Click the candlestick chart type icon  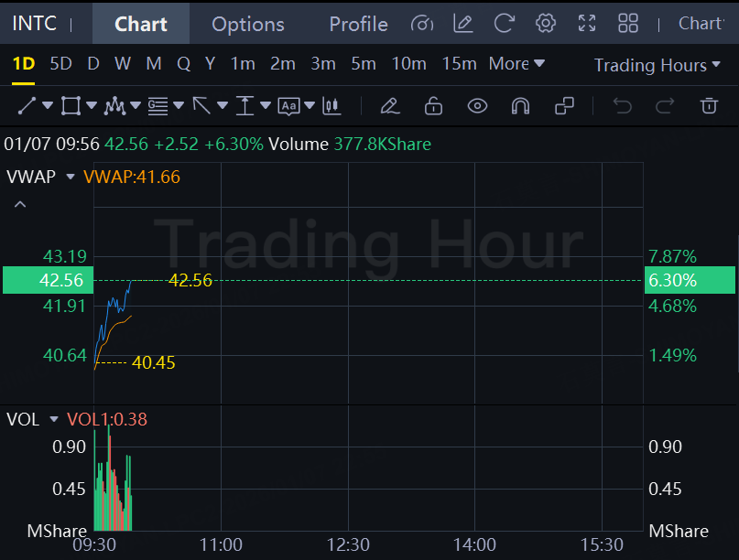click(x=331, y=106)
